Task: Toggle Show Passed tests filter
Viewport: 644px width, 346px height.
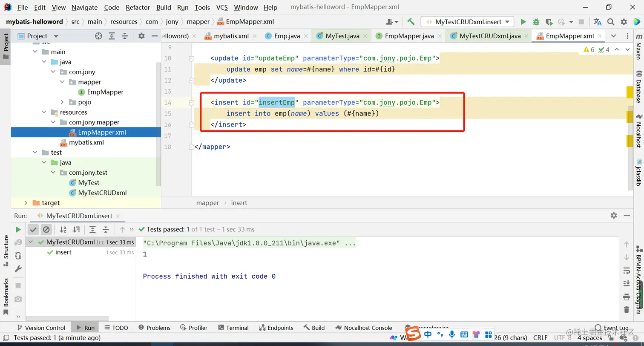Action: pyautogui.click(x=33, y=229)
